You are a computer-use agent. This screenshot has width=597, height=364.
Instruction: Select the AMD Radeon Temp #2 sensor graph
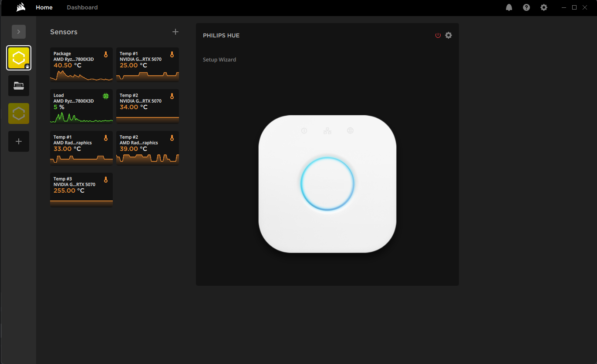point(148,159)
